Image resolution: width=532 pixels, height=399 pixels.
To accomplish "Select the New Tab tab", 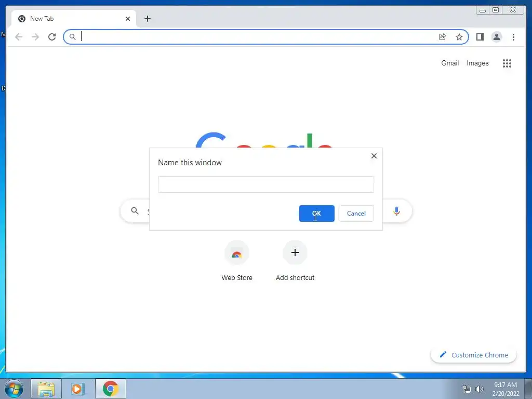I will pos(74,19).
